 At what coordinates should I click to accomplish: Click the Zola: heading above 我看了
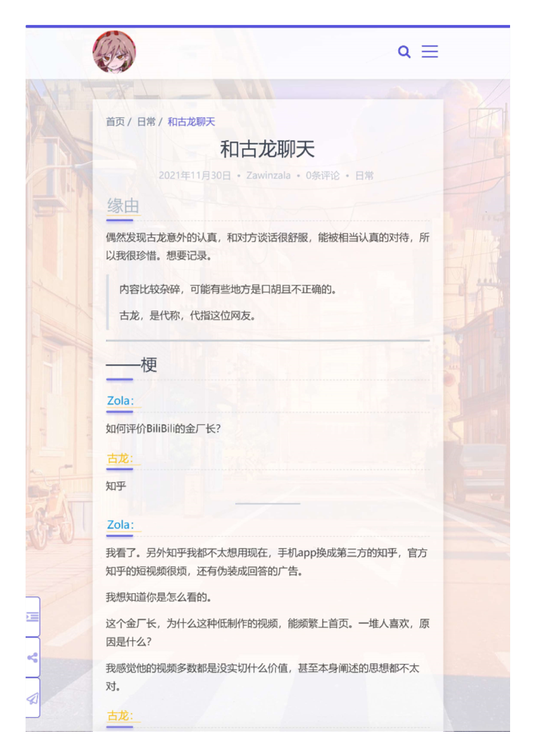click(121, 524)
